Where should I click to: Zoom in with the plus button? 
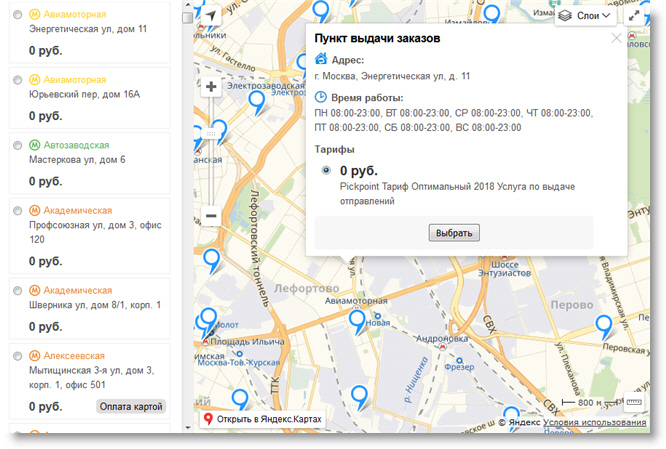[x=211, y=87]
